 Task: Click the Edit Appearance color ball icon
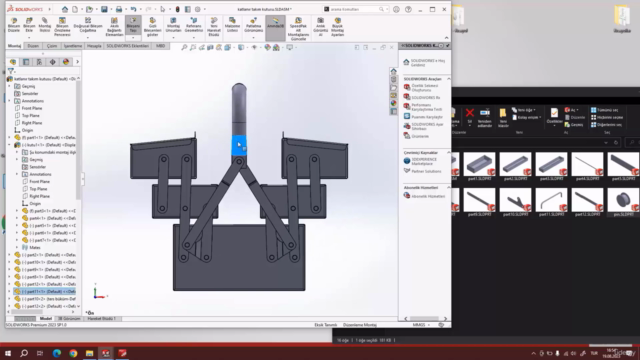click(267, 47)
